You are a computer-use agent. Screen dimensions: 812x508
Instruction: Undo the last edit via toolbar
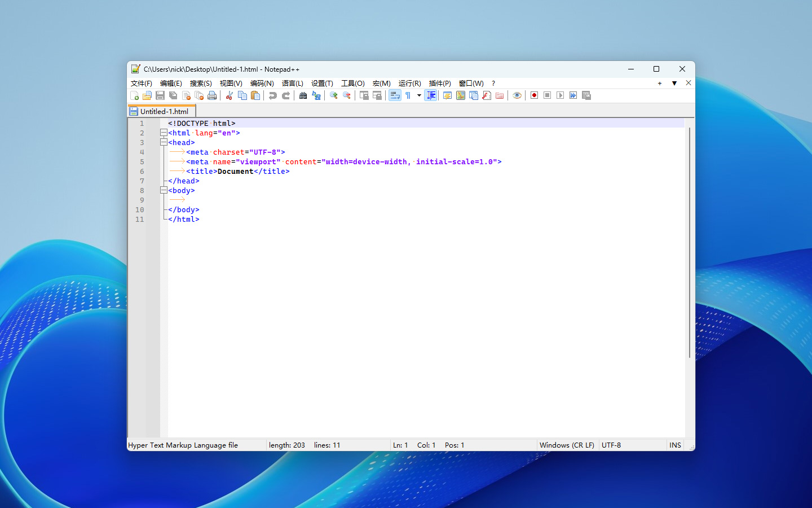(x=273, y=95)
